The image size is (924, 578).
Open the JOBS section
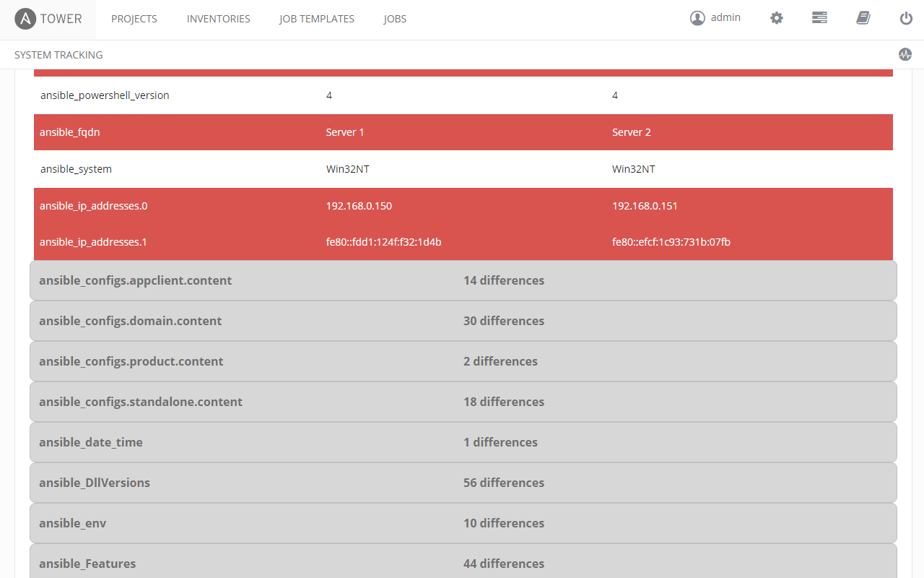tap(395, 19)
